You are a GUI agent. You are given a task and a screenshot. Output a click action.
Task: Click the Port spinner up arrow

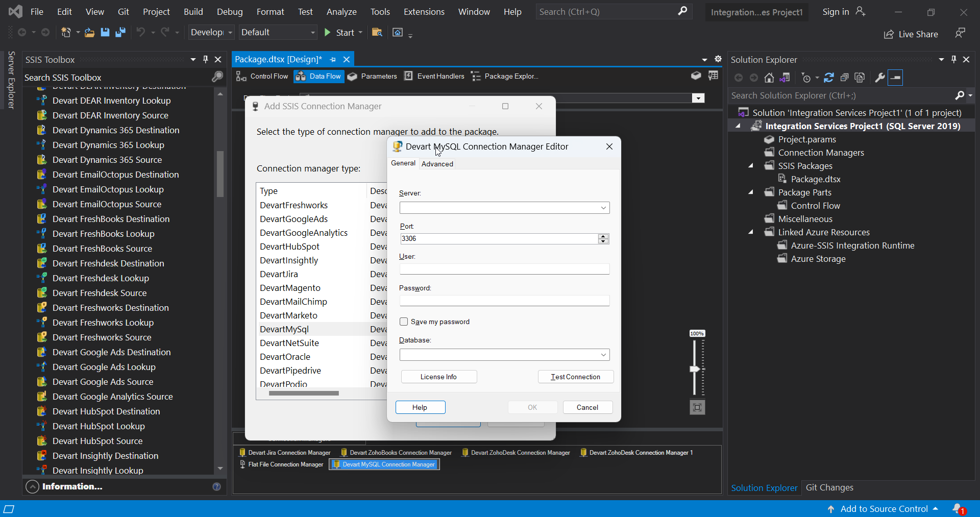603,236
